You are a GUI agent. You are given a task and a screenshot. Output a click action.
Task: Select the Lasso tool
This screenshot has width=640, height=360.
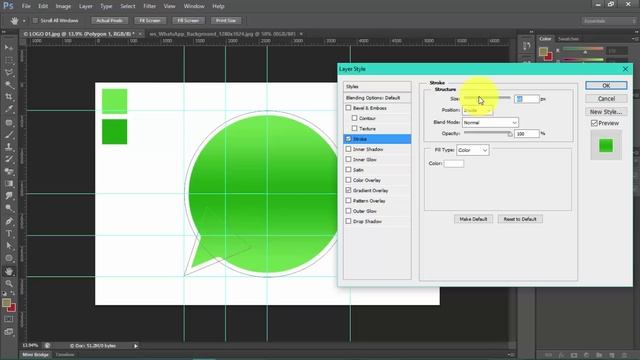pos(9,72)
